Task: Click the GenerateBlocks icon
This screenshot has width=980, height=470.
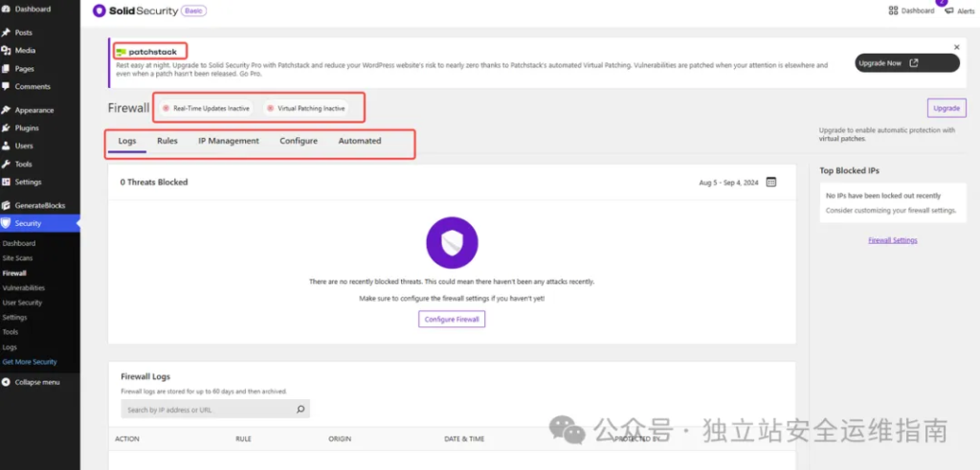Action: (x=7, y=205)
